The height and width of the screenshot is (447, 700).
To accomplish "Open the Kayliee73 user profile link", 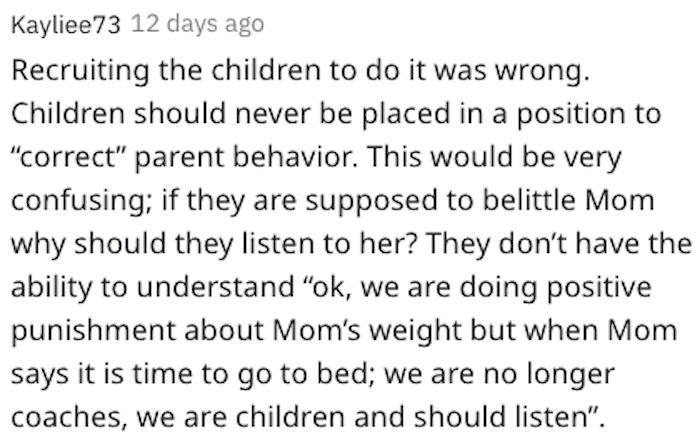I will coord(66,25).
